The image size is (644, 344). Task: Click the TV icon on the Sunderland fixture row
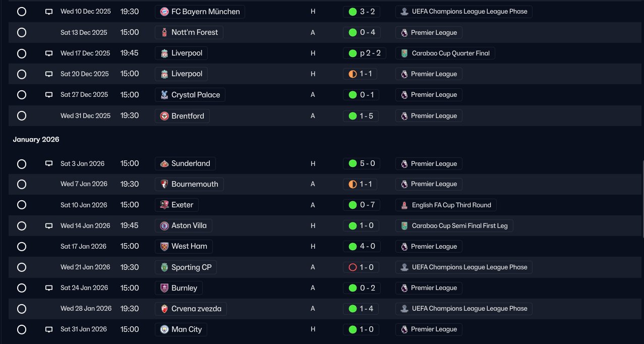point(49,163)
